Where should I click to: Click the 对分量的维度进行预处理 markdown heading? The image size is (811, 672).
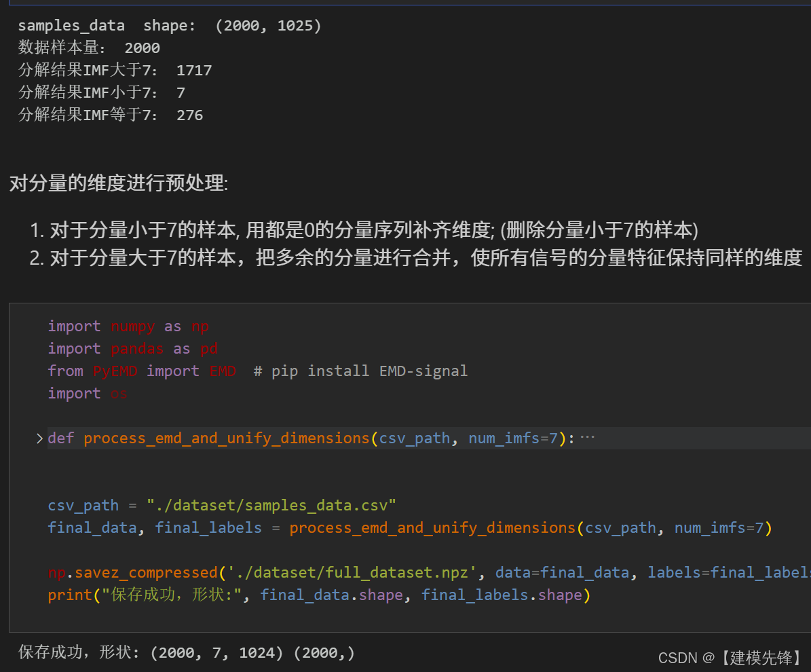pos(119,183)
